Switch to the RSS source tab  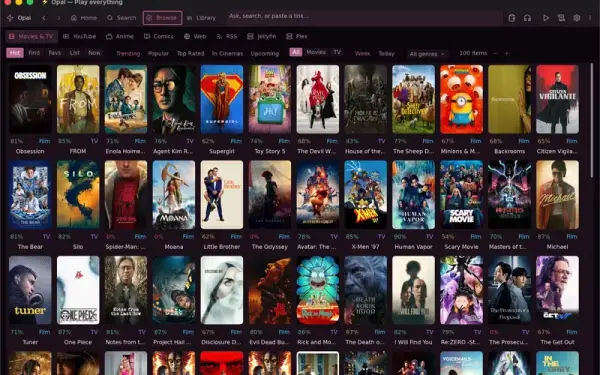(x=227, y=36)
